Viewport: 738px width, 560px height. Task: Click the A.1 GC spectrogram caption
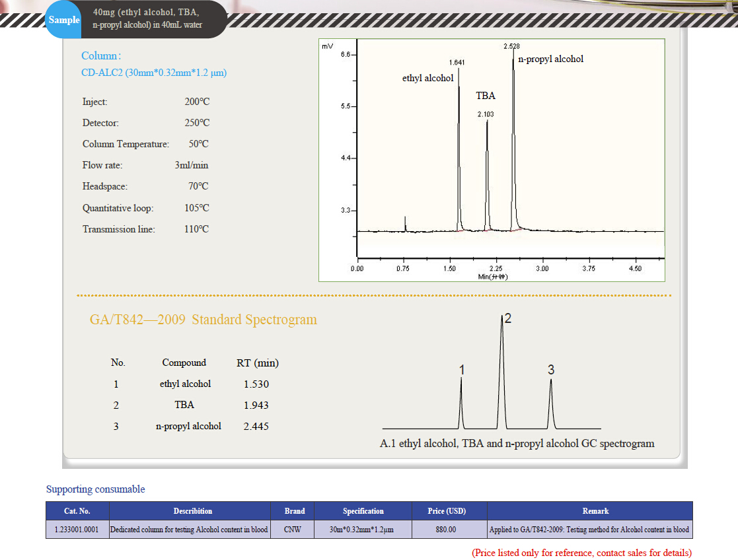pyautogui.click(x=517, y=444)
